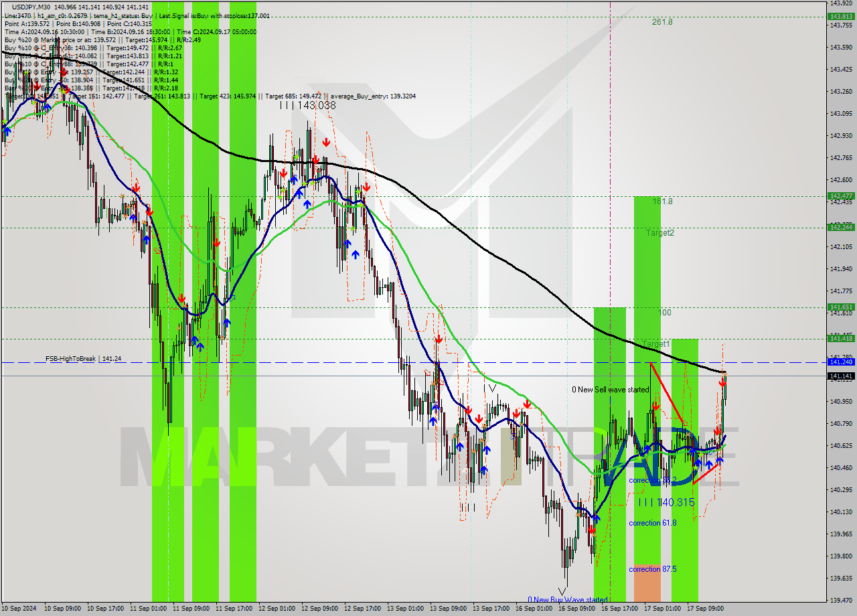
Task: Click the '161.8' Fibonacci level label
Action: pos(662,202)
